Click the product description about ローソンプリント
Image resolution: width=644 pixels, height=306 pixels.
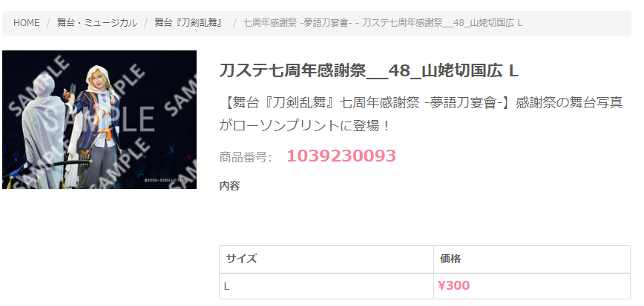tap(421, 113)
